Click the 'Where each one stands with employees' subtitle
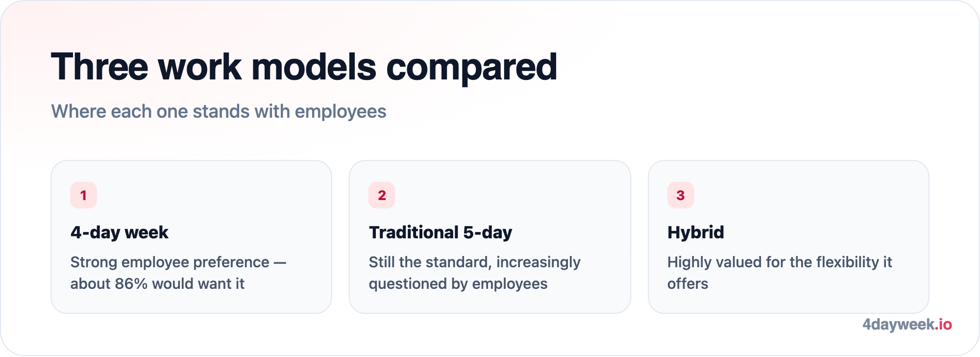 coord(219,112)
